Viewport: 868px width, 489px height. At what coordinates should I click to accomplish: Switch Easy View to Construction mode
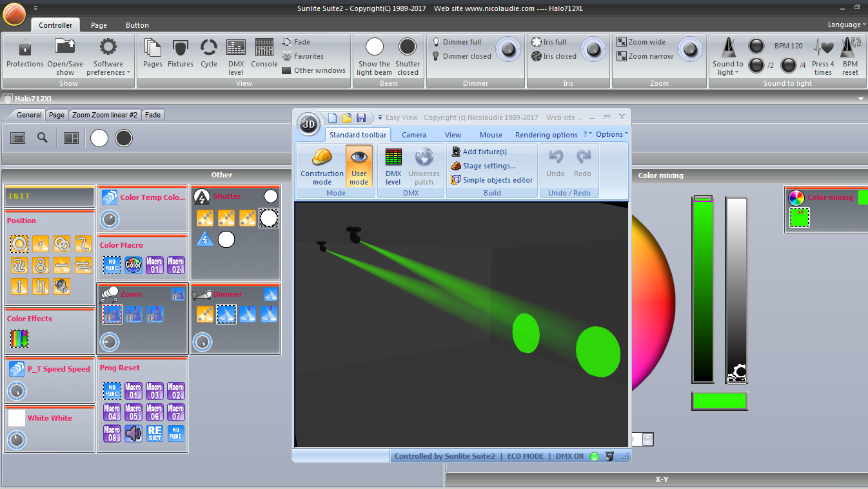pyautogui.click(x=322, y=166)
